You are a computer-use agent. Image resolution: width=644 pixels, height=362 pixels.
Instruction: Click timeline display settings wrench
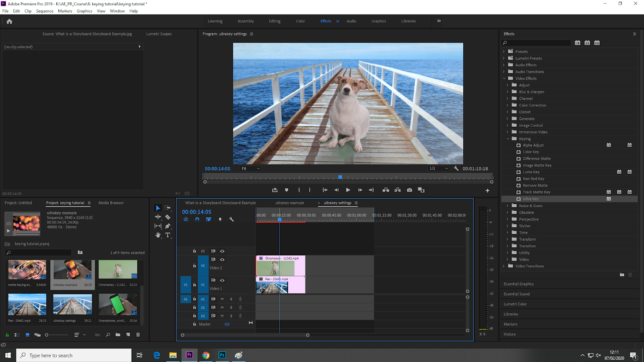point(231,219)
